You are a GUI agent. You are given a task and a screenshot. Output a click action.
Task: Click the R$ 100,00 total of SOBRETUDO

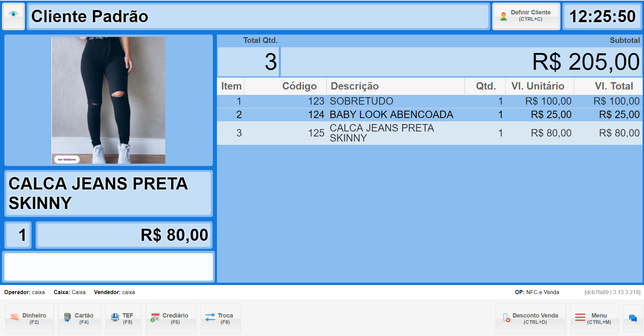616,101
